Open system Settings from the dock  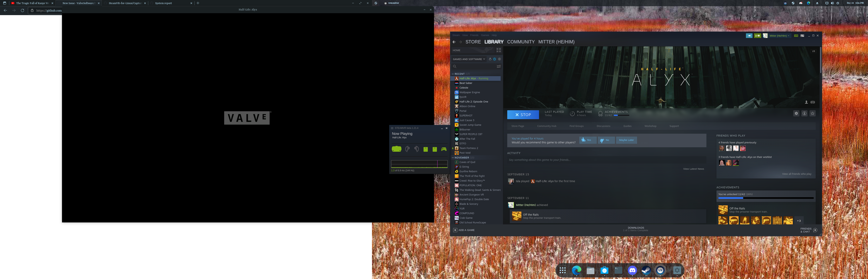tap(677, 270)
